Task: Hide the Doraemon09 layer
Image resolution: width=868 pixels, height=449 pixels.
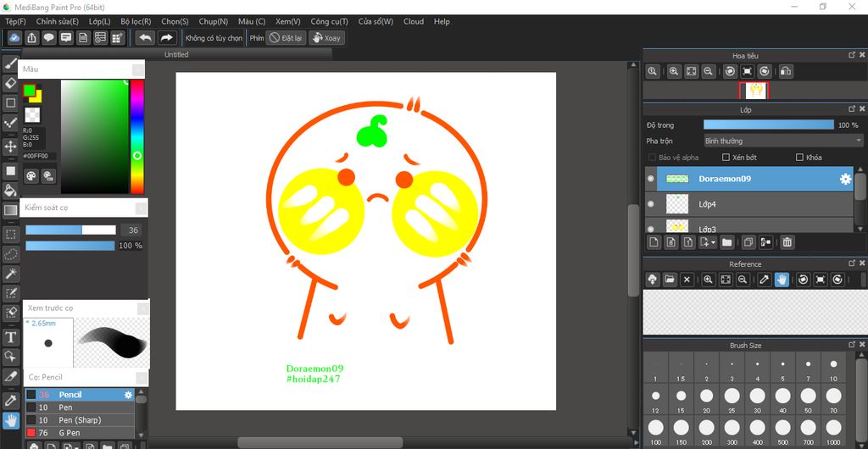Action: pyautogui.click(x=650, y=179)
